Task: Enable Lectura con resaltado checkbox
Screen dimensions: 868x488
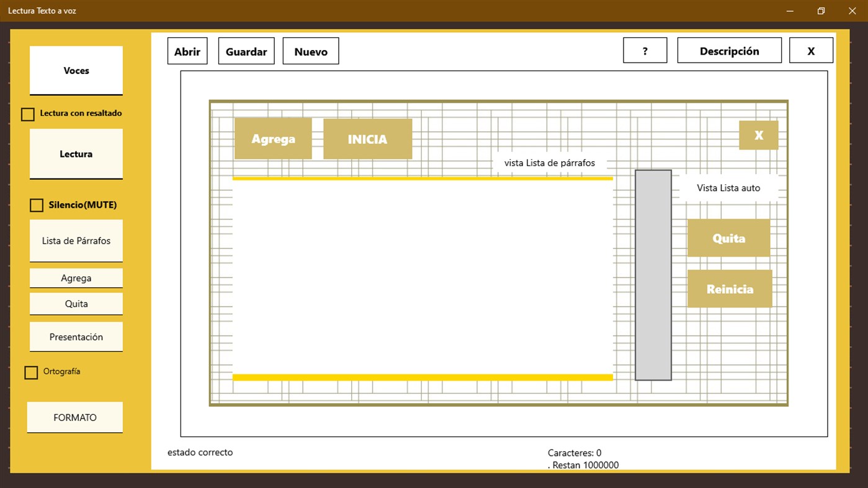Action: (28, 114)
